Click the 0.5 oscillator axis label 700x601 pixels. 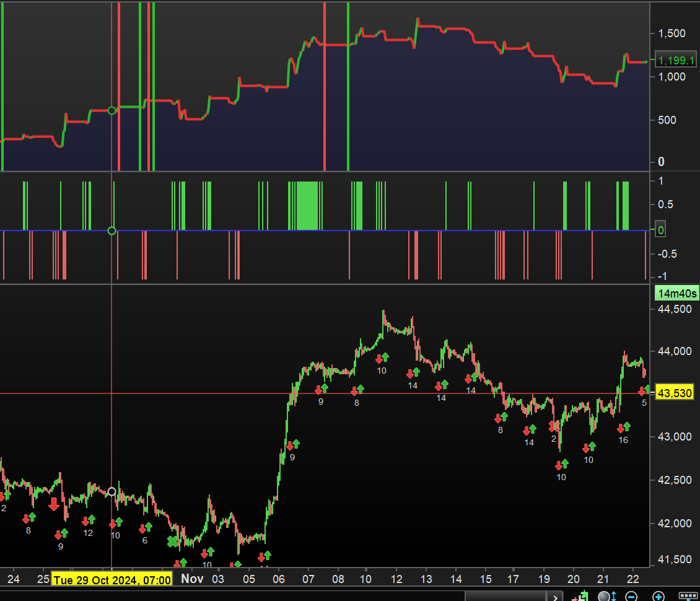pos(665,204)
